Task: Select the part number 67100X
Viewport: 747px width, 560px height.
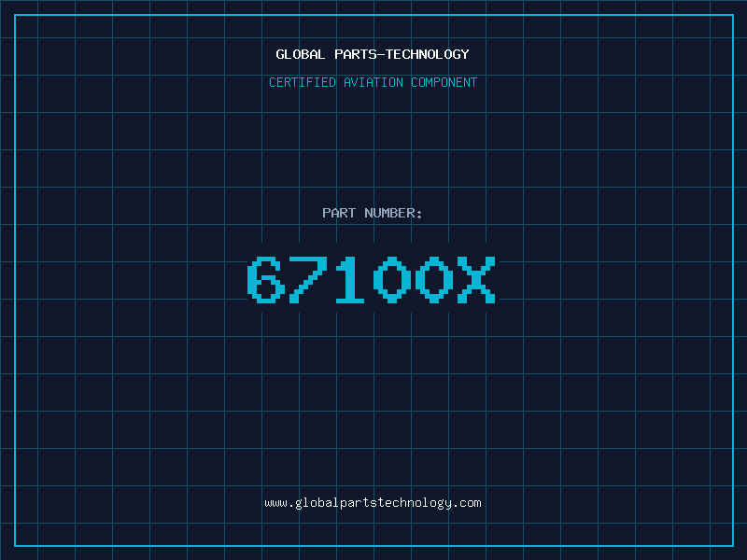Action: point(372,279)
